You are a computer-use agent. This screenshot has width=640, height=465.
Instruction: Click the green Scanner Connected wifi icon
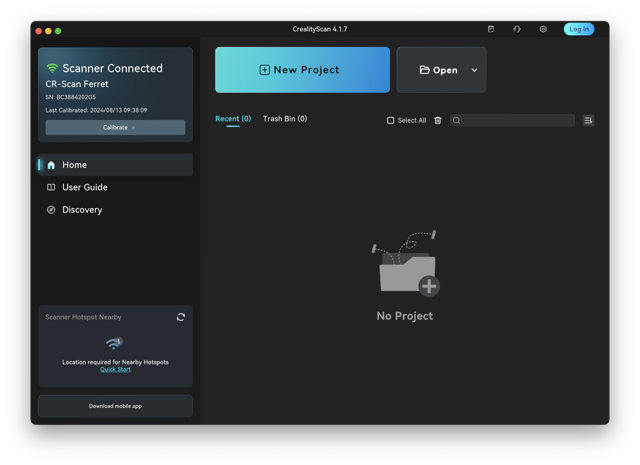52,68
